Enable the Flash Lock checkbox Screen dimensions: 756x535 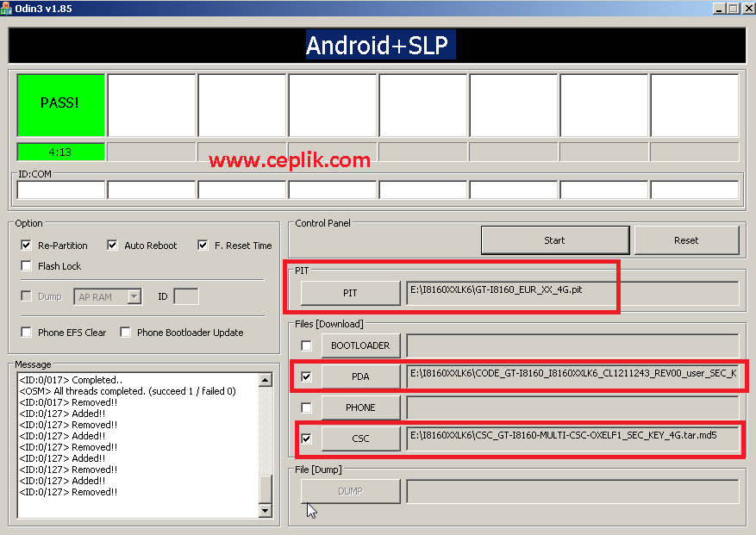[x=26, y=266]
